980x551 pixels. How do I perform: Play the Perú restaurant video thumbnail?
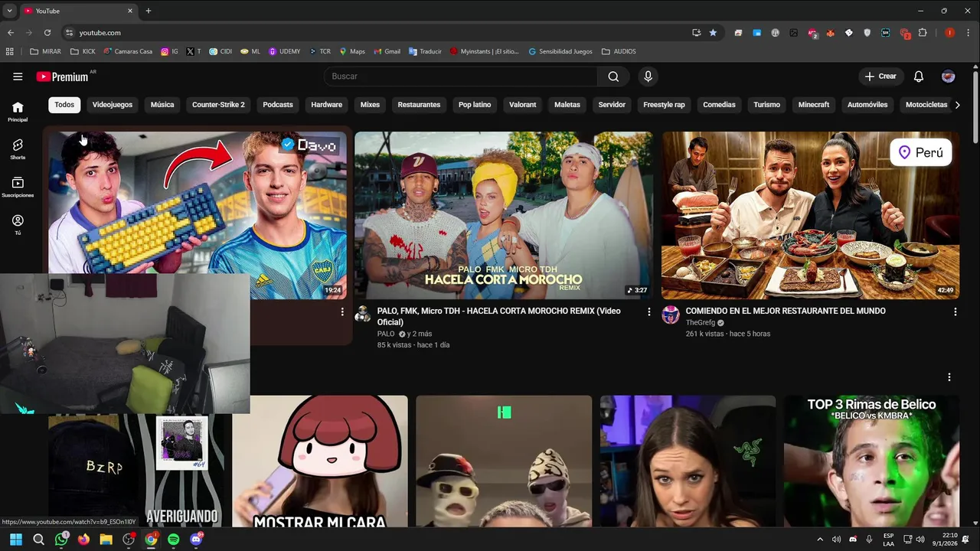(810, 215)
